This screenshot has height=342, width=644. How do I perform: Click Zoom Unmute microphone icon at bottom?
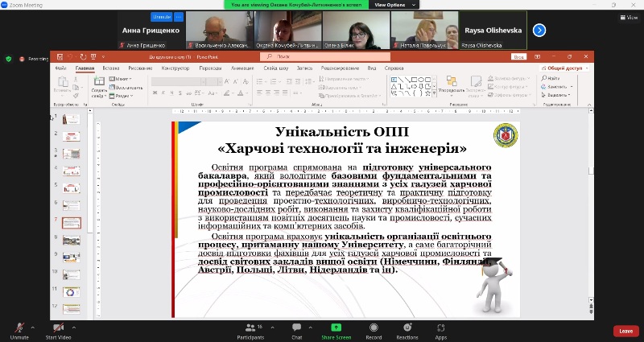click(x=19, y=328)
